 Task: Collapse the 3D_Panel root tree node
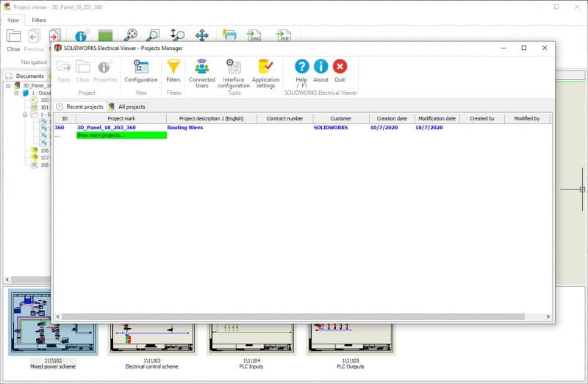click(8, 85)
